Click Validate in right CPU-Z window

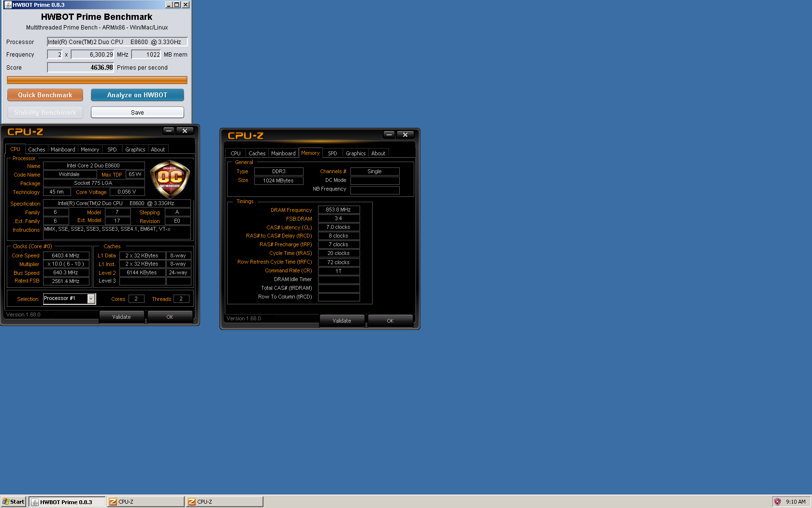click(x=342, y=321)
